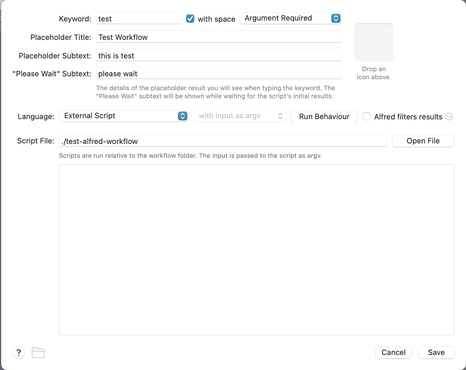Enable Alfred filters results checkbox
Image resolution: width=466 pixels, height=370 pixels.
pyautogui.click(x=366, y=116)
